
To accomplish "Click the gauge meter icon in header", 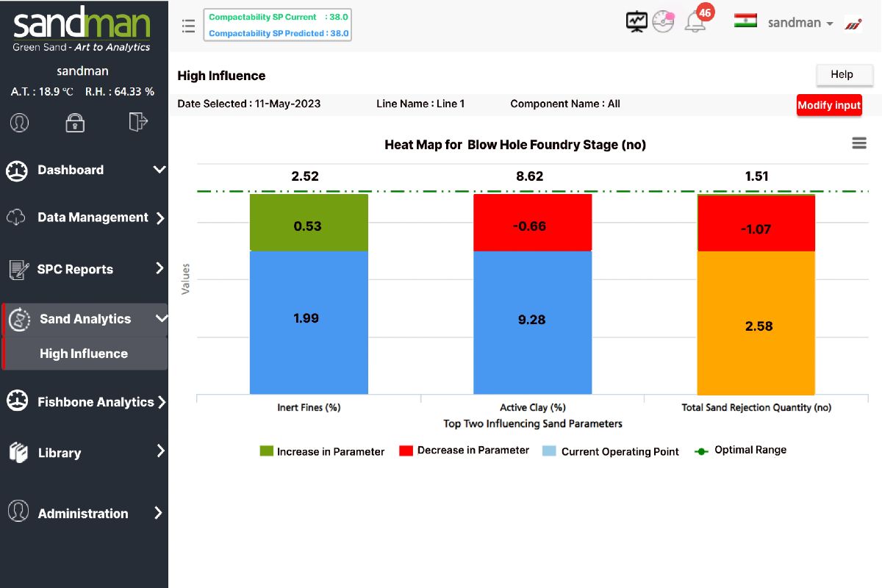I will click(663, 22).
